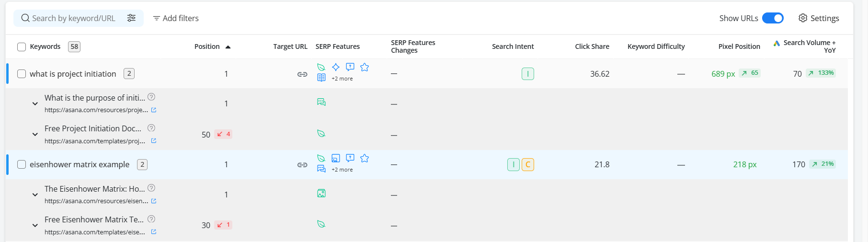
Task: Click help icon beside 'Free Project Initiation Doc'
Action: (151, 128)
